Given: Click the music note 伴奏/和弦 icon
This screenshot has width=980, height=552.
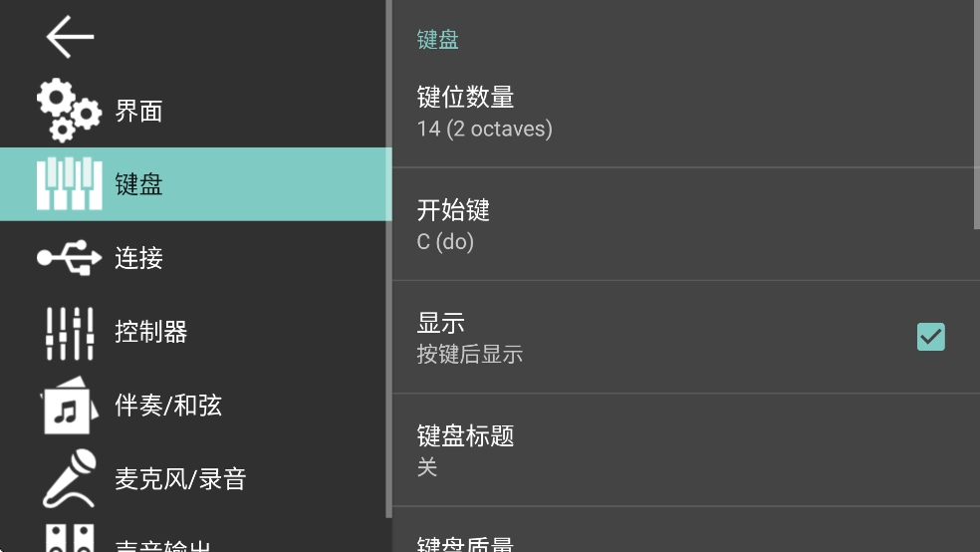Looking at the screenshot, I should (x=69, y=406).
